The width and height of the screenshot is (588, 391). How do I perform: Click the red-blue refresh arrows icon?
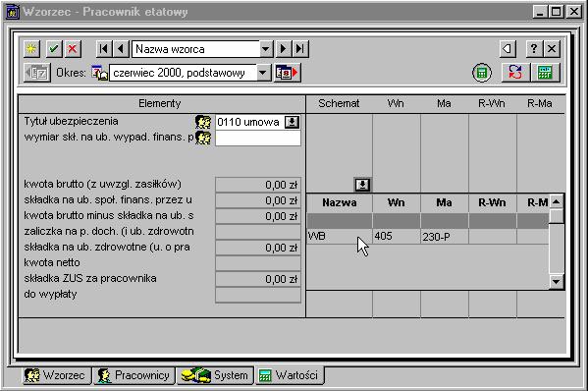click(x=515, y=73)
